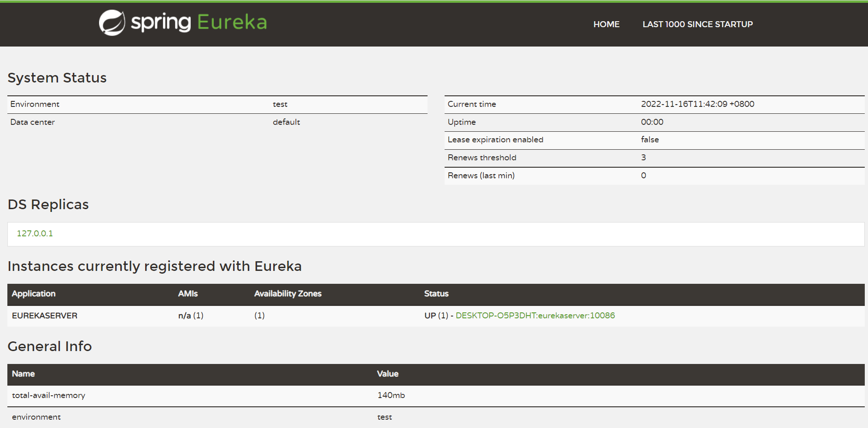
Task: Click the Data center value default
Action: 287,122
